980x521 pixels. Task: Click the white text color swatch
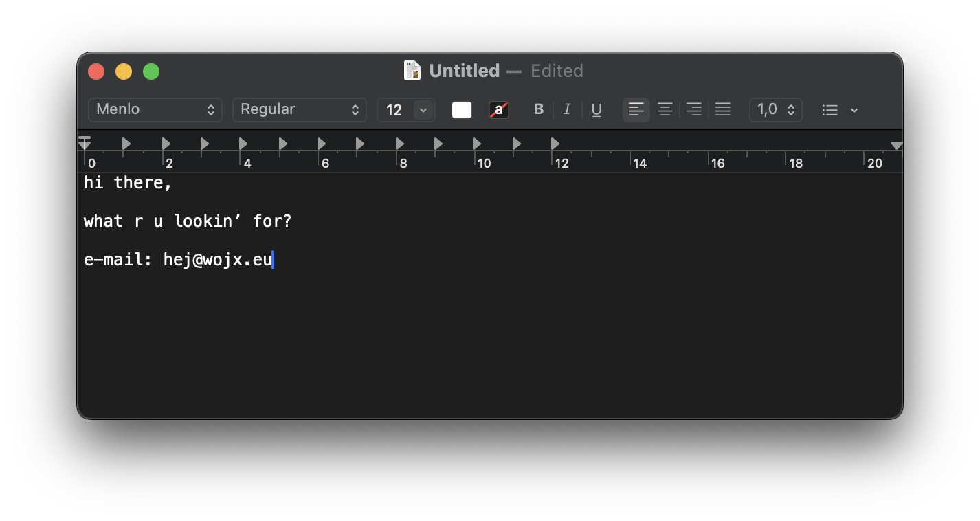462,110
